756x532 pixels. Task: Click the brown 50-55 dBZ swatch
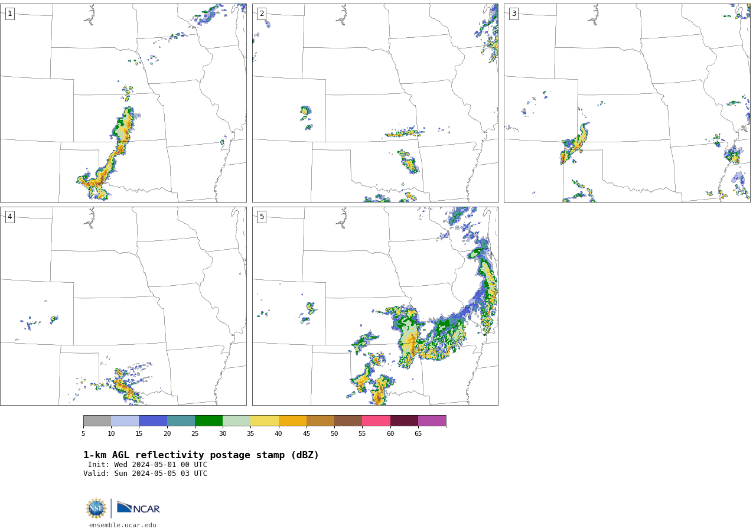348,421
